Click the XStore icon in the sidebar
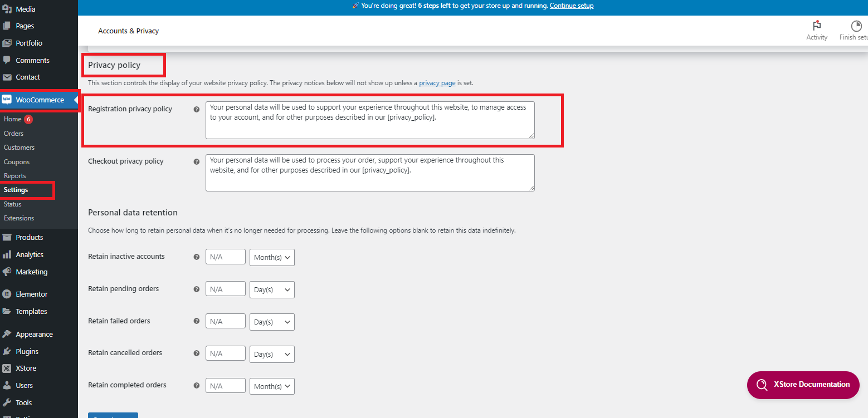 point(7,368)
